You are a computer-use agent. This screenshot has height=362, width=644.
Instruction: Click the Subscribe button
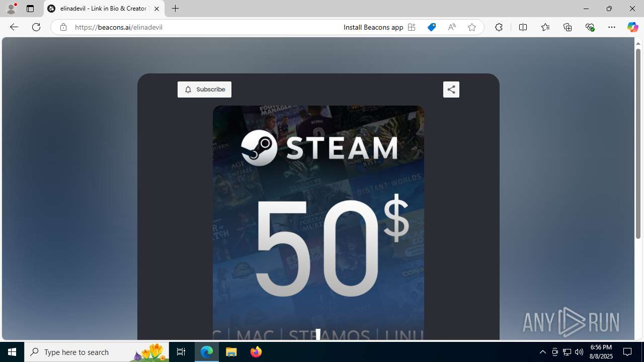[x=204, y=89]
